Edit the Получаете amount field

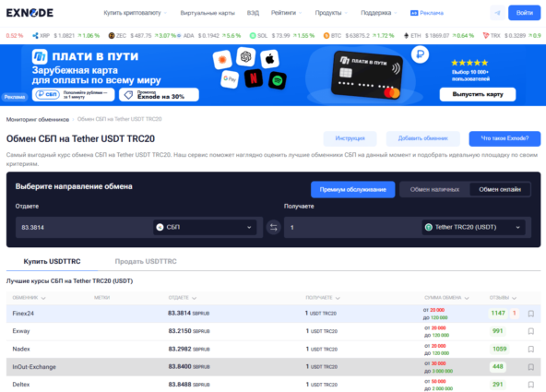pyautogui.click(x=351, y=228)
